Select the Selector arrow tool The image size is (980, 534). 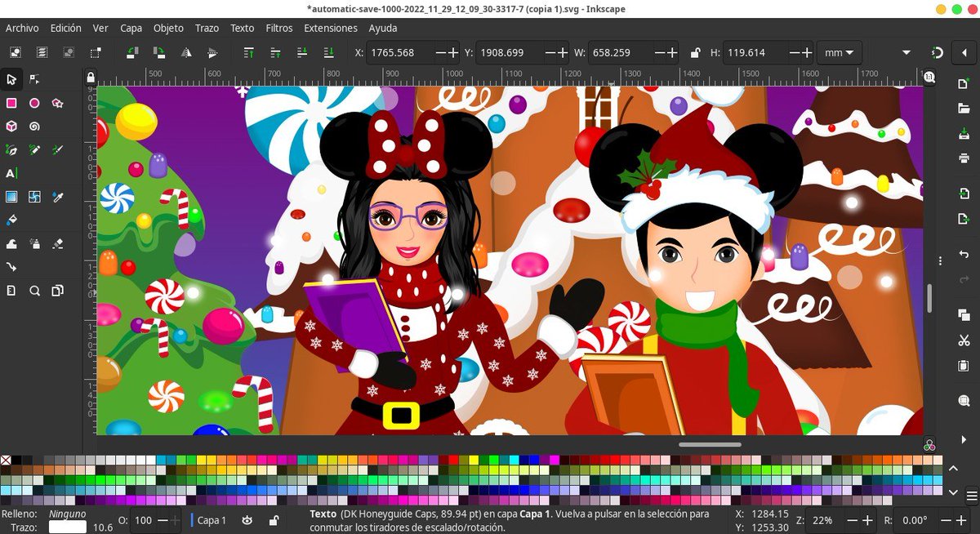click(x=11, y=80)
